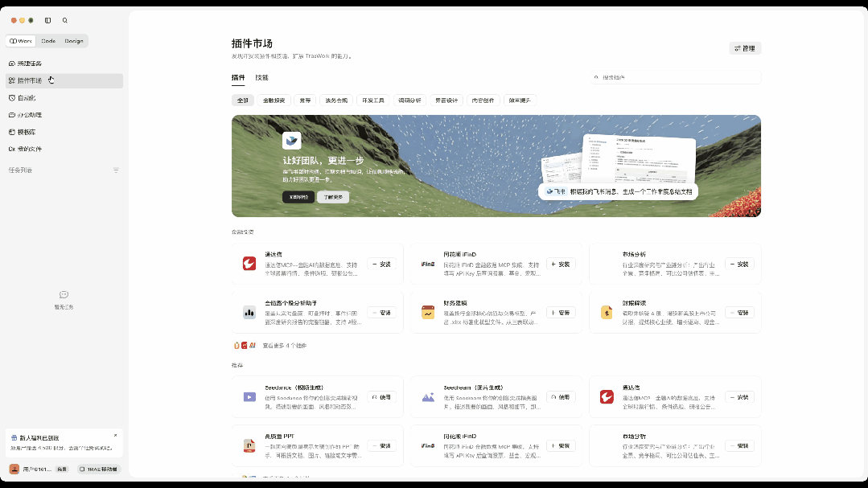This screenshot has height=488, width=868.
Task: Open search via the magnifier icon beside sidebar toggle
Action: pos(65,20)
